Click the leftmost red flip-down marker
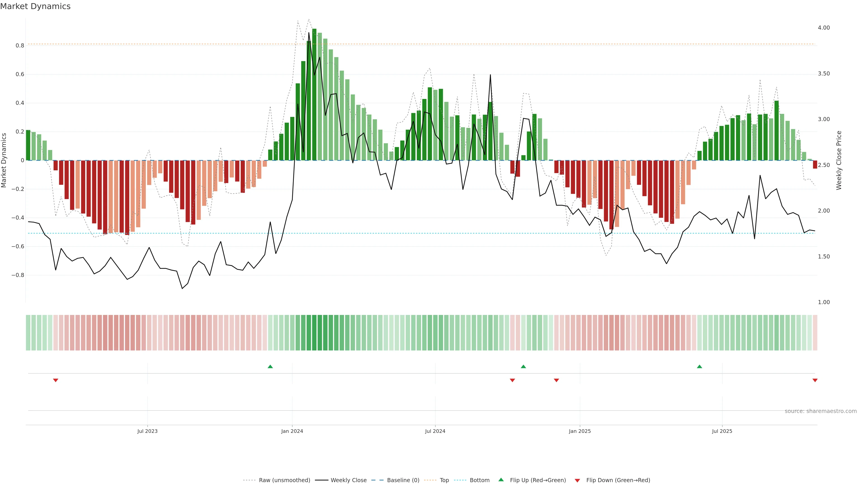 click(x=56, y=380)
